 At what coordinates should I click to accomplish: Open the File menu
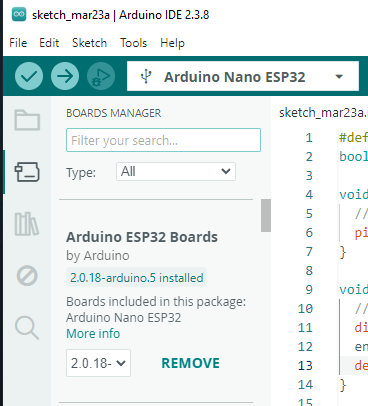point(18,43)
